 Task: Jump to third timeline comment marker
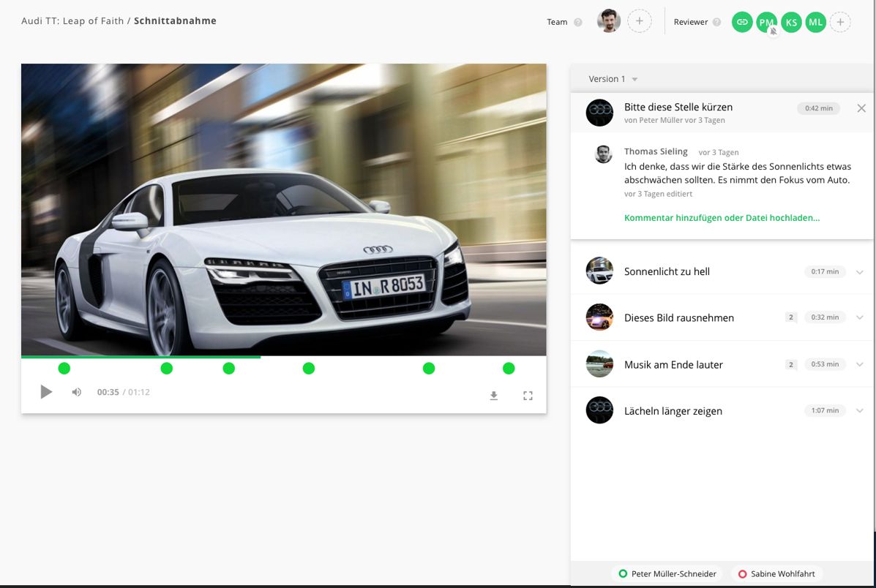228,369
